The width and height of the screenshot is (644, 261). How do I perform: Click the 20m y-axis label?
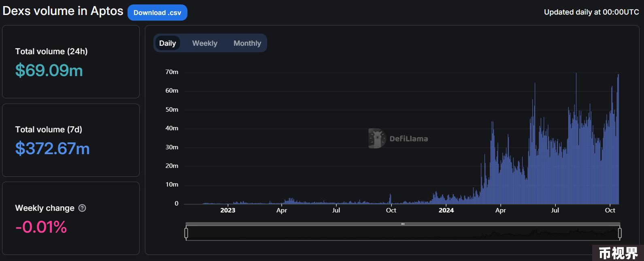[172, 166]
